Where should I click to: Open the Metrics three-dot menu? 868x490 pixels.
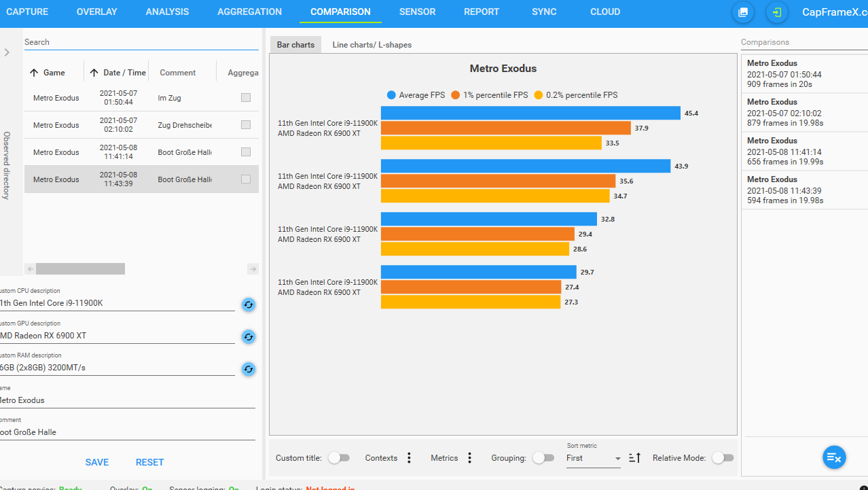[x=469, y=458]
